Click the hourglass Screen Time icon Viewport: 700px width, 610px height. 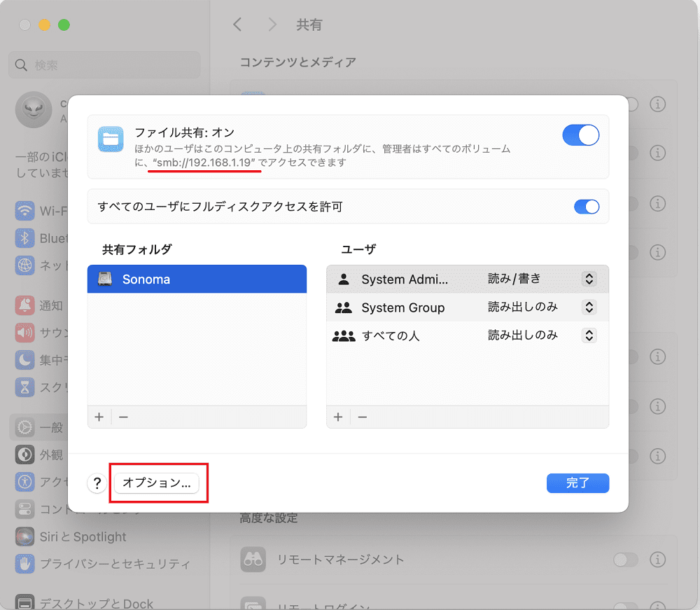(25, 387)
